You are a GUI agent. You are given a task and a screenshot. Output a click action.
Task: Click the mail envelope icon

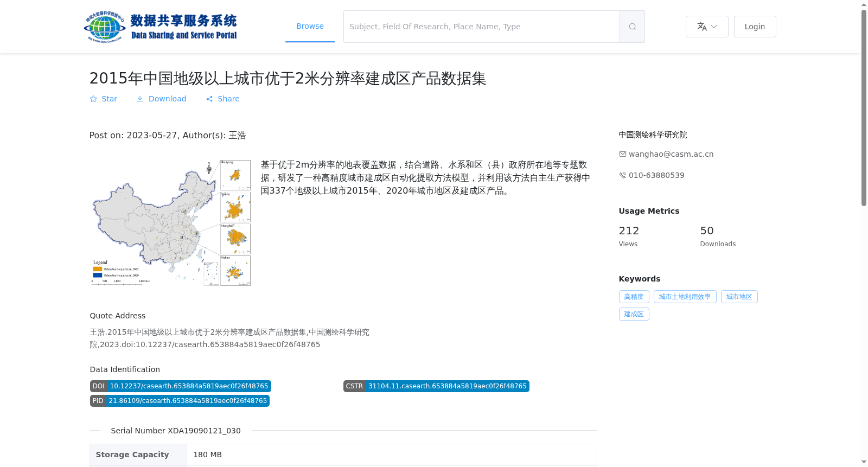tap(623, 154)
